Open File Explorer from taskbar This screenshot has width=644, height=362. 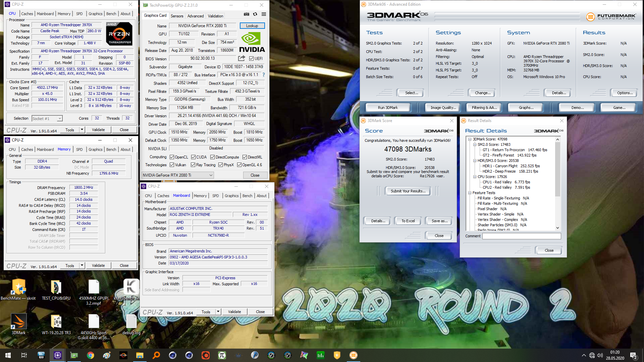tap(140, 355)
